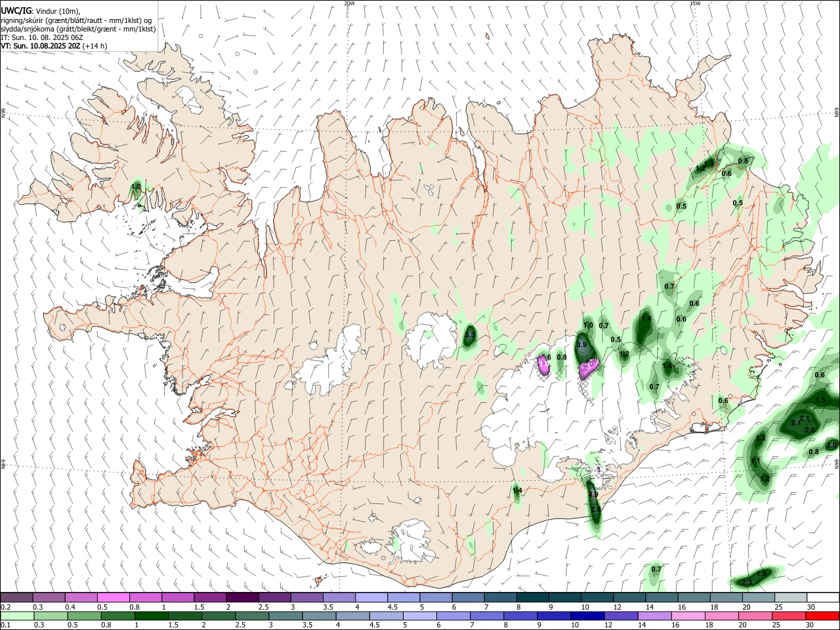Click the '2.3' value over the southern sea

[747, 583]
